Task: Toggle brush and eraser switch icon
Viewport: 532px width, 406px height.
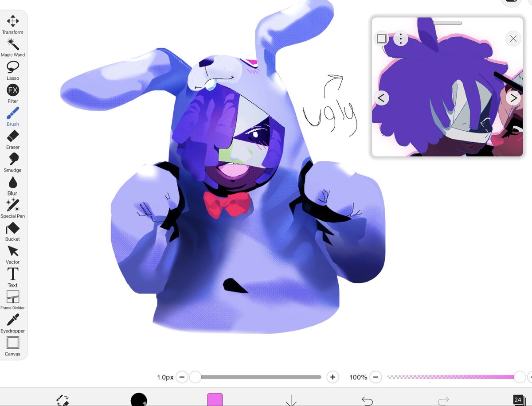Action: [x=63, y=400]
